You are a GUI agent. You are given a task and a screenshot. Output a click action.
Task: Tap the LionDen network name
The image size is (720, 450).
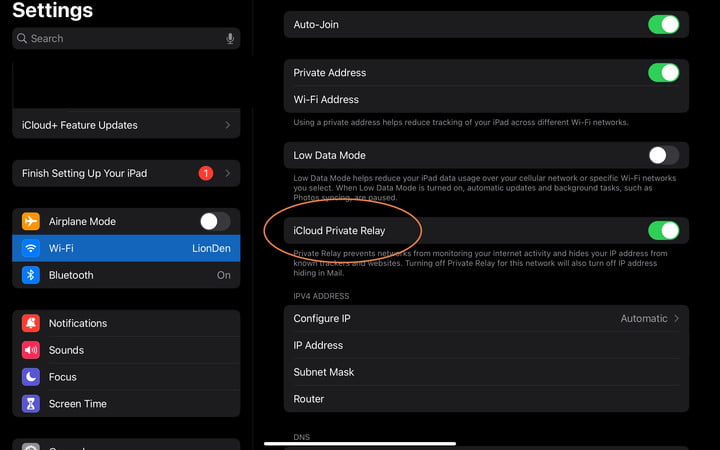pyautogui.click(x=211, y=248)
